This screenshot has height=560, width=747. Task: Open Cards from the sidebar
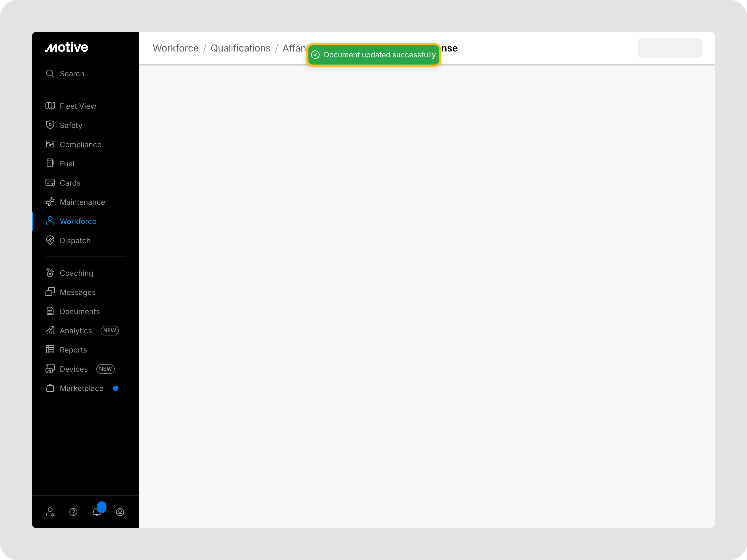[70, 183]
